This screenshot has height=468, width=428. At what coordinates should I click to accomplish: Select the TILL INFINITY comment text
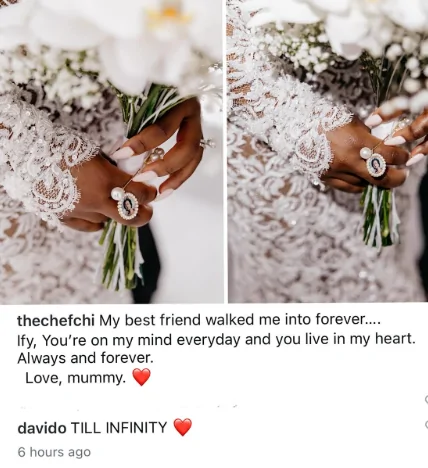(x=120, y=428)
